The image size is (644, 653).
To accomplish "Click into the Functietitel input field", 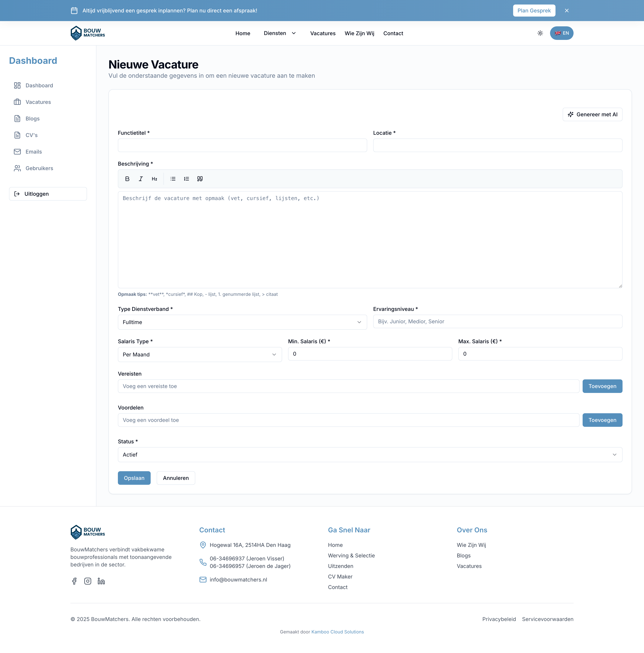I will coord(242,145).
